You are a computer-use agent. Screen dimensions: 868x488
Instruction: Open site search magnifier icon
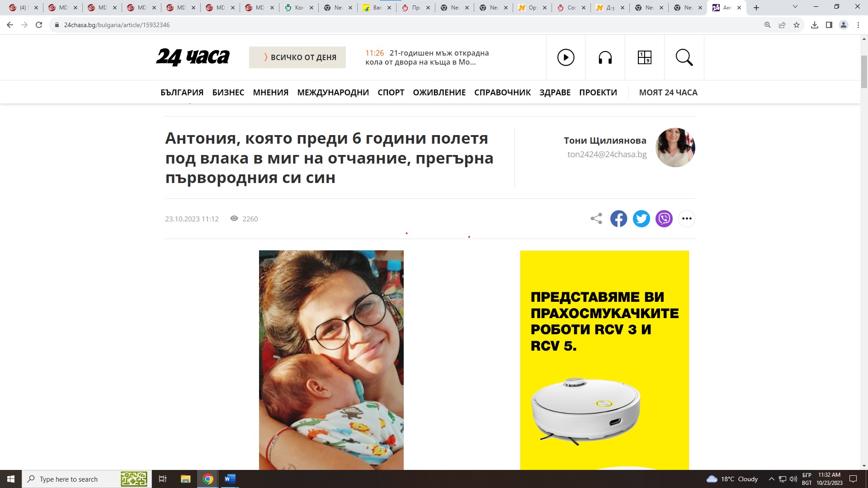click(x=684, y=57)
